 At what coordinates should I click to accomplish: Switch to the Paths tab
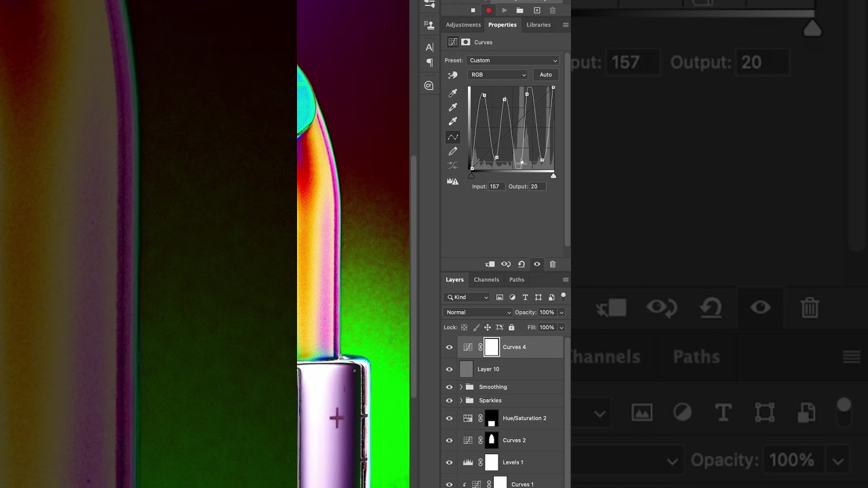[517, 280]
